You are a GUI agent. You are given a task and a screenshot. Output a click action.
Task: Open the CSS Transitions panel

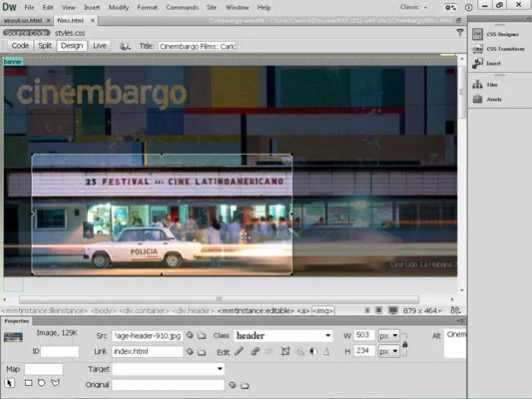[498, 49]
